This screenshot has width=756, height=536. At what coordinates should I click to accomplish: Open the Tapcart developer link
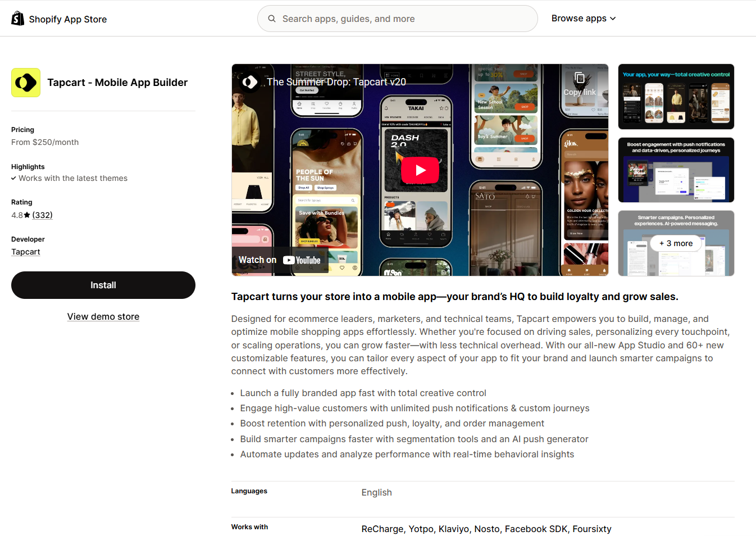pyautogui.click(x=26, y=252)
